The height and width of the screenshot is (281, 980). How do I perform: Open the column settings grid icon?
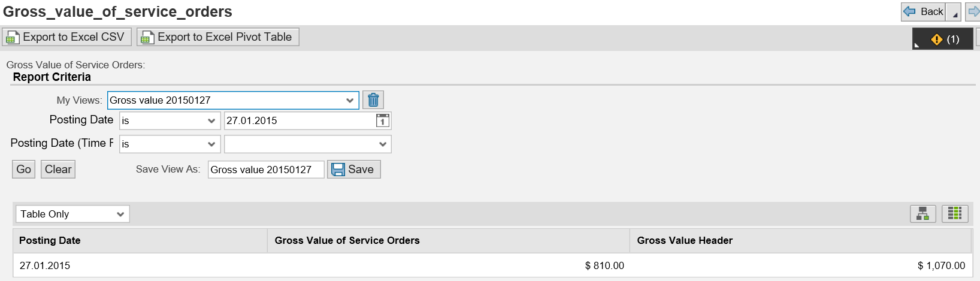click(955, 214)
